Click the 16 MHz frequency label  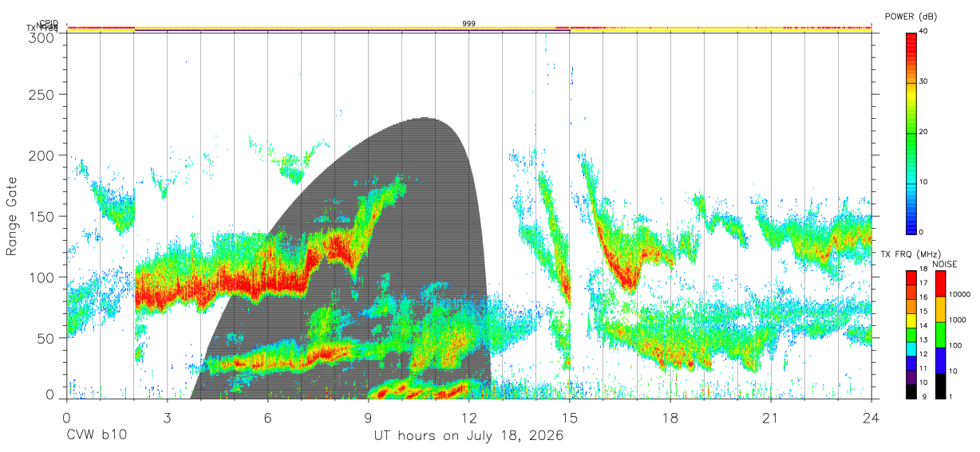click(923, 298)
